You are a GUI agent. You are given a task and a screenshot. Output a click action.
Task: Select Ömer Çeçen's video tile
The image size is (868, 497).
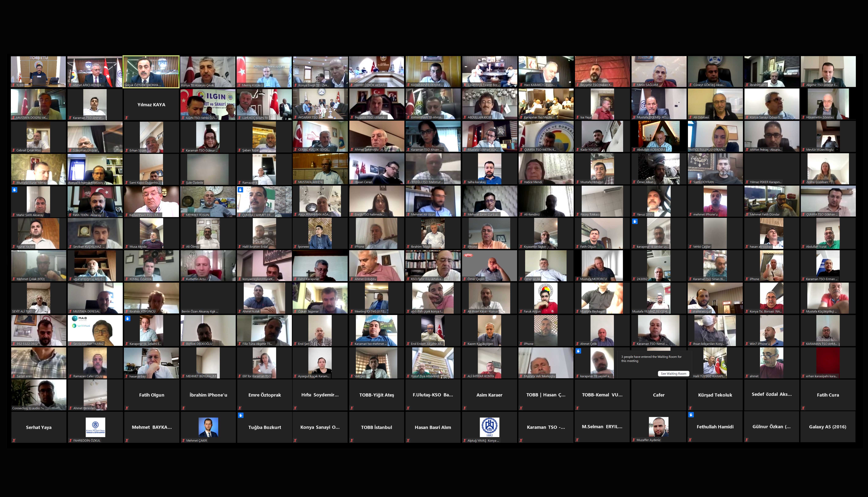coord(489,266)
